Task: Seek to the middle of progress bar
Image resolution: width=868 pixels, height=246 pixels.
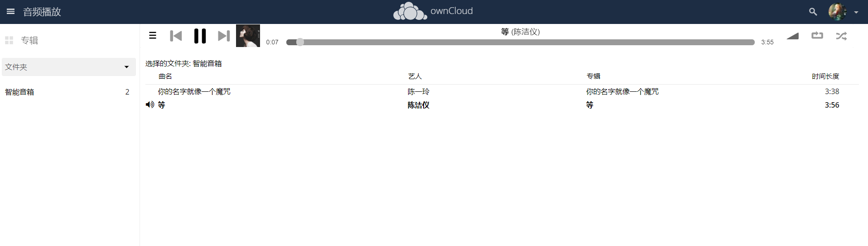Action: pos(521,42)
